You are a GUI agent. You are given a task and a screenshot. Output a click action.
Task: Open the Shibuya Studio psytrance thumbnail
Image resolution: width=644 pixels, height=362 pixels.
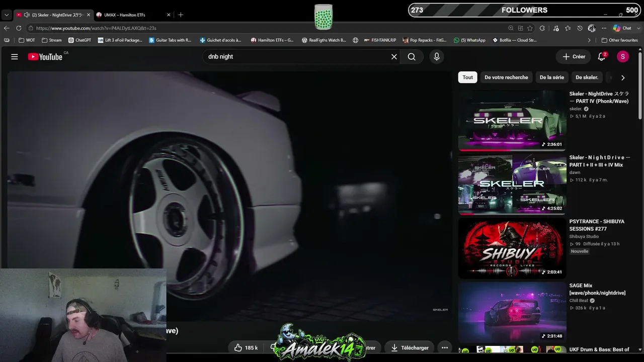[512, 248]
